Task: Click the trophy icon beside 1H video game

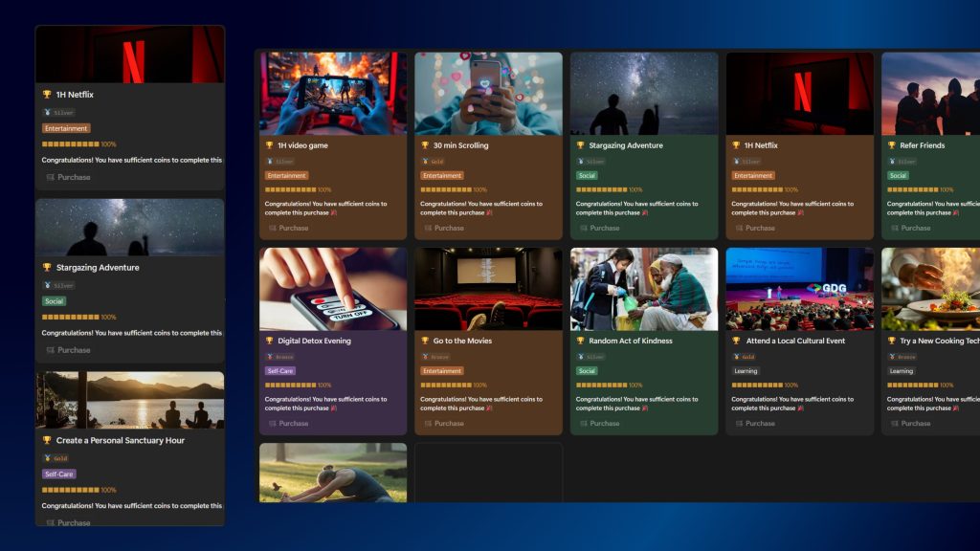Action: coord(270,145)
